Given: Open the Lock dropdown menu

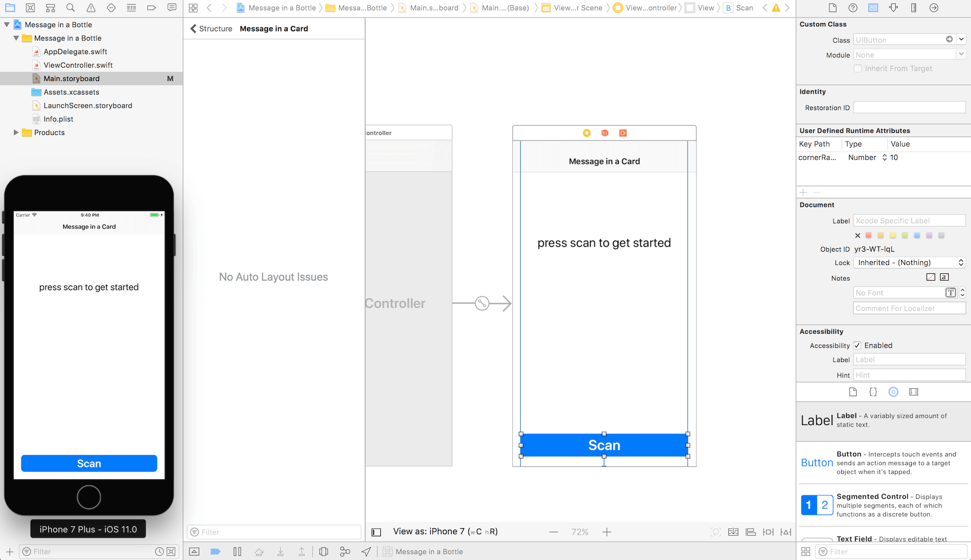Looking at the screenshot, I should (909, 262).
